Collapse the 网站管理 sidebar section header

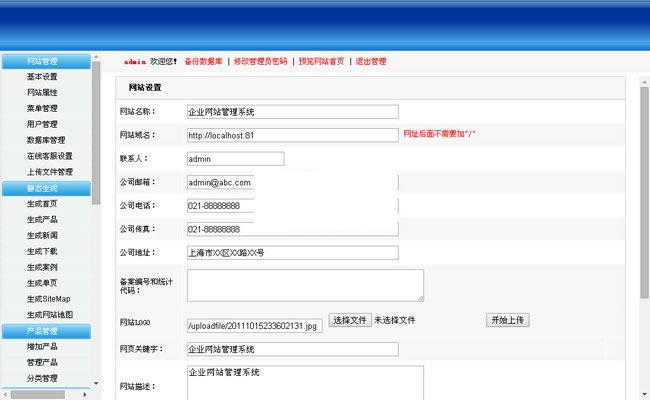(42, 61)
